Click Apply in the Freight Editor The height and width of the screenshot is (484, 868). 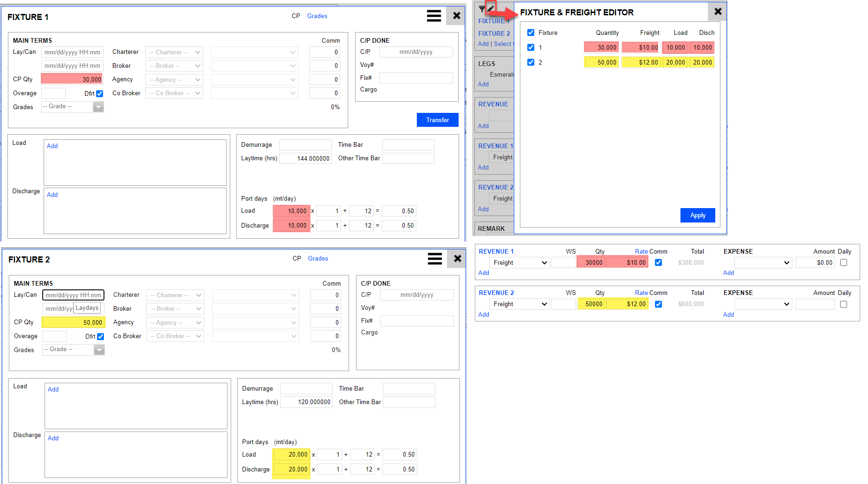point(697,216)
